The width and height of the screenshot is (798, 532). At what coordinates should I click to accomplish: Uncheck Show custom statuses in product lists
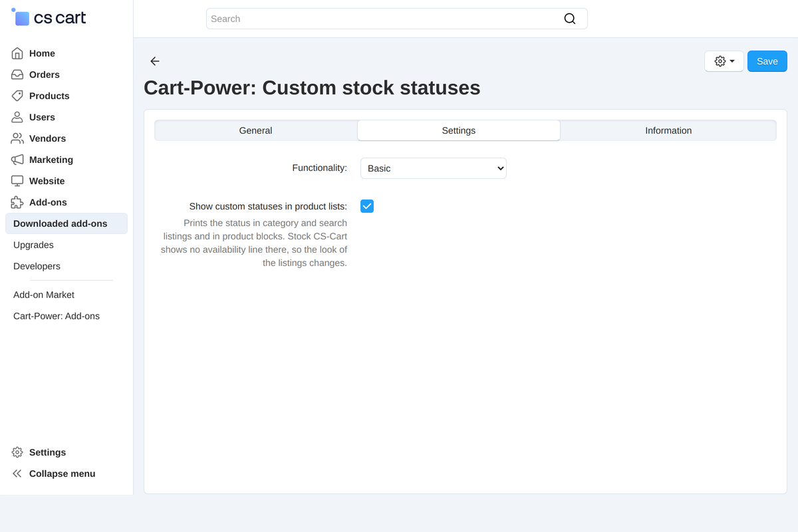tap(367, 206)
